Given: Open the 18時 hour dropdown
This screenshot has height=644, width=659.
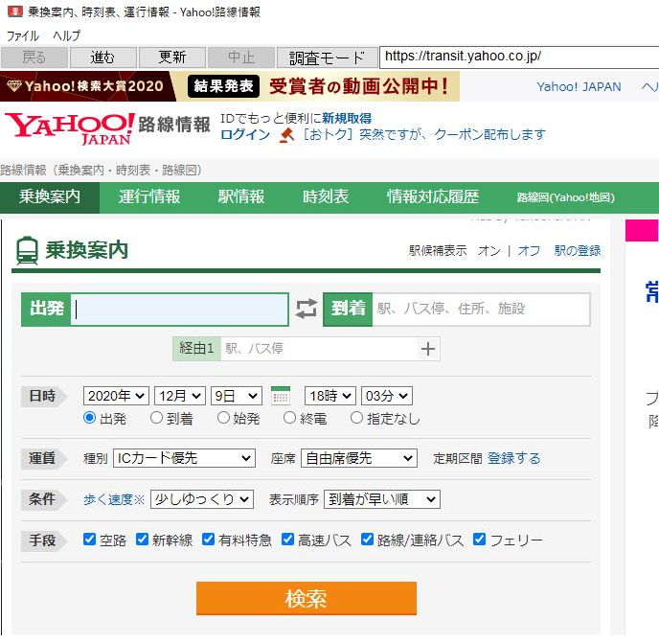Looking at the screenshot, I should pyautogui.click(x=329, y=396).
